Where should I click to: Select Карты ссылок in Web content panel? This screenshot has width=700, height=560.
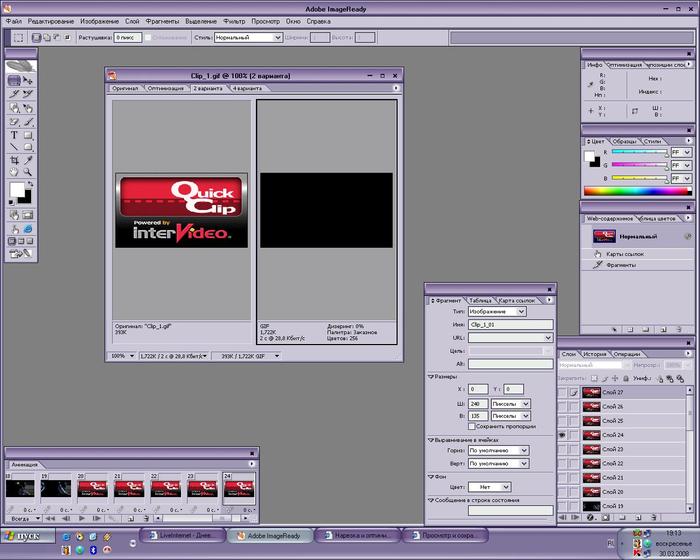coord(625,254)
